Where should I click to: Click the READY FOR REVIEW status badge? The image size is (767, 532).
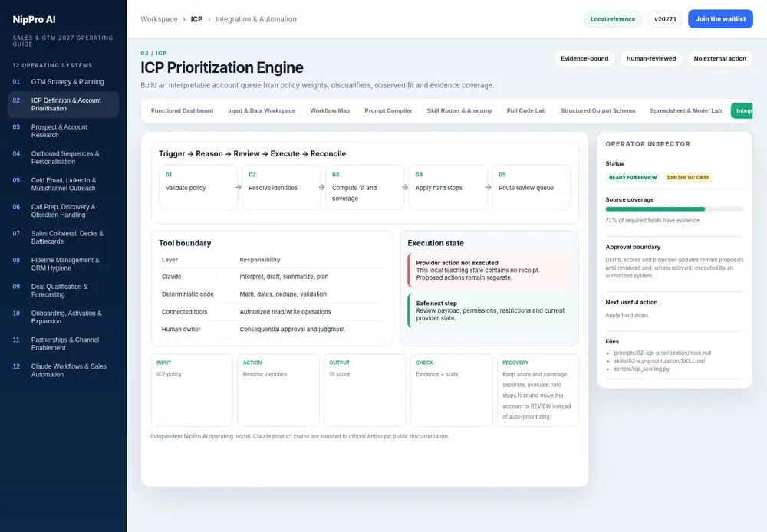[633, 178]
